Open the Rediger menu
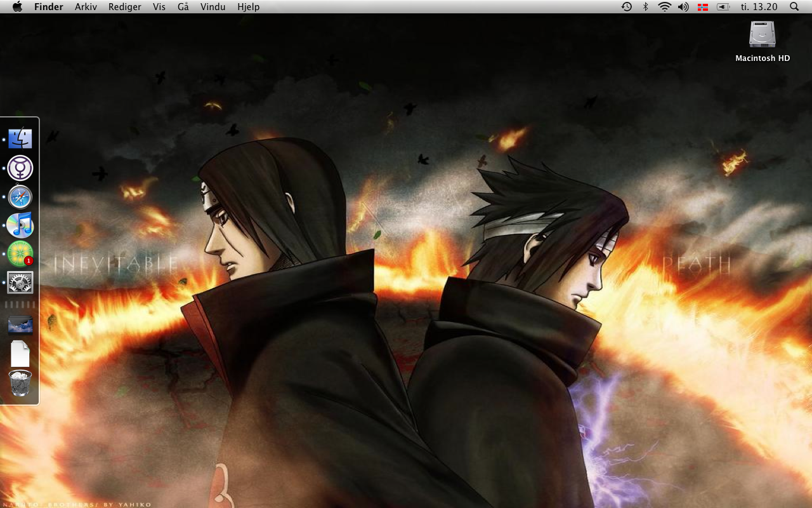The image size is (812, 508). (125, 7)
